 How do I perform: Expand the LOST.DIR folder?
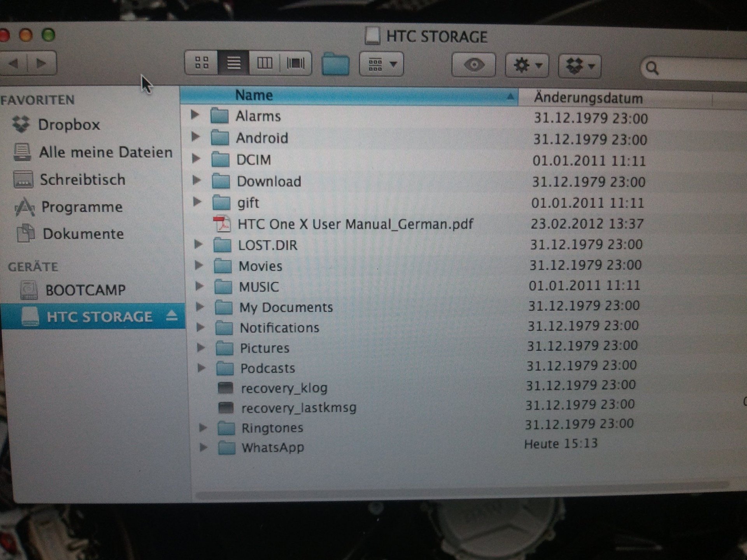click(x=198, y=244)
